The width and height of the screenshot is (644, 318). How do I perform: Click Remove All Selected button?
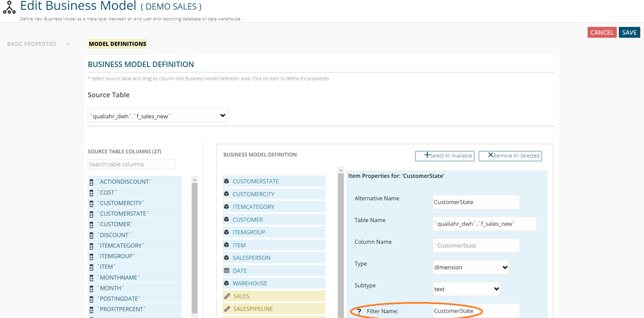510,156
